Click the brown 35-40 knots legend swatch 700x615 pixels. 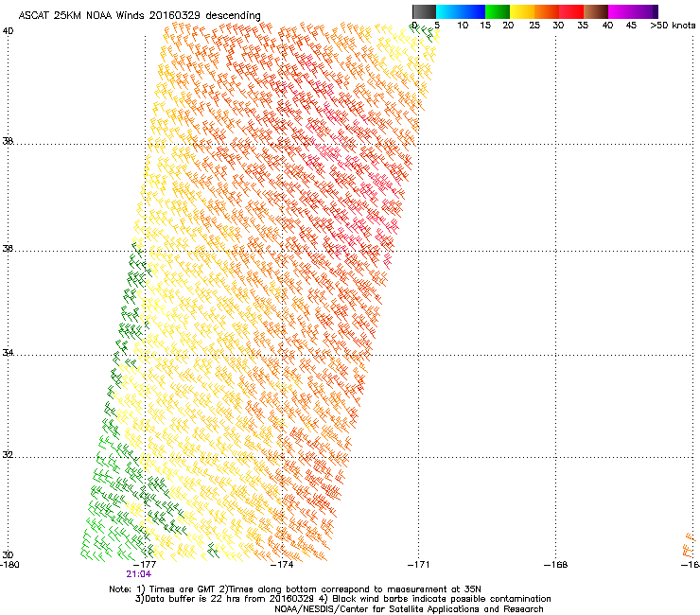[x=596, y=11]
